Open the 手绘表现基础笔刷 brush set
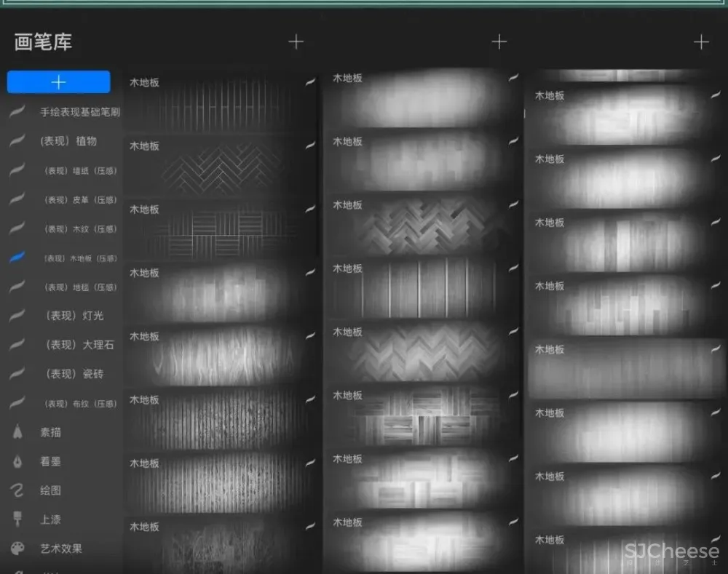The width and height of the screenshot is (728, 574). pos(79,112)
